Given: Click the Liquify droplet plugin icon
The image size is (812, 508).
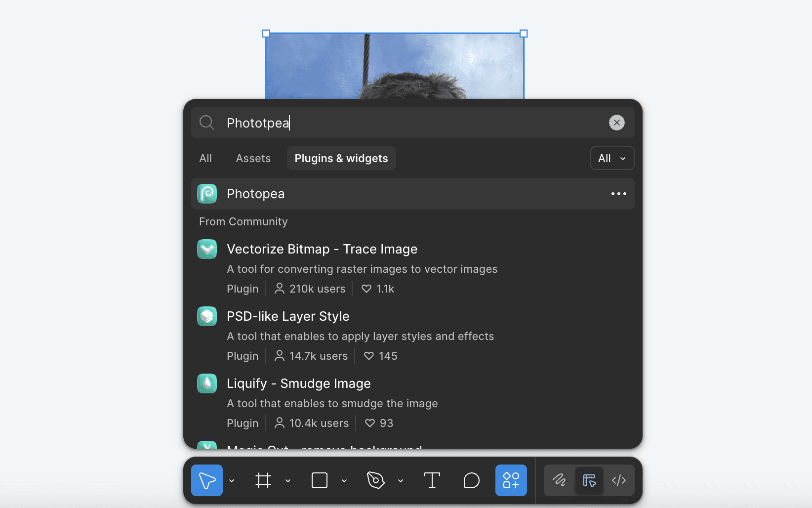Looking at the screenshot, I should click(x=207, y=383).
